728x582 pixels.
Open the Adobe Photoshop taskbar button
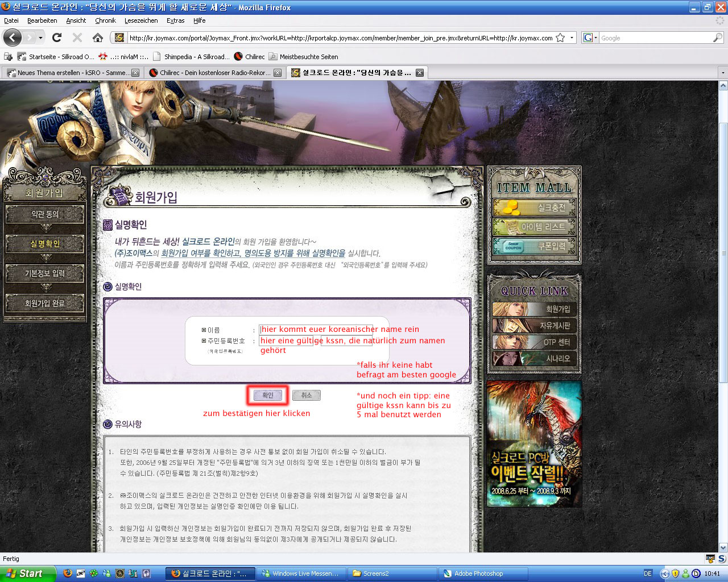click(x=478, y=573)
